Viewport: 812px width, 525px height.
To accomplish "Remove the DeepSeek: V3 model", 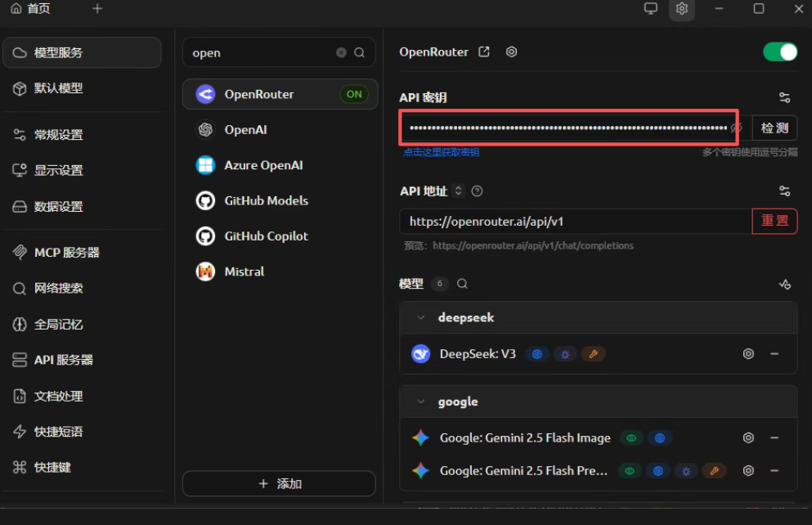I will point(774,353).
